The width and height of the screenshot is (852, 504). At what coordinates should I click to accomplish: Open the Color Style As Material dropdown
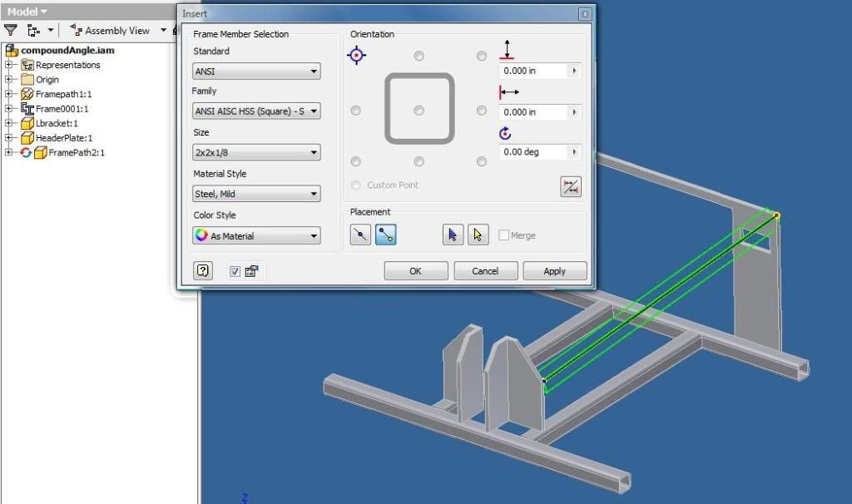coord(256,236)
